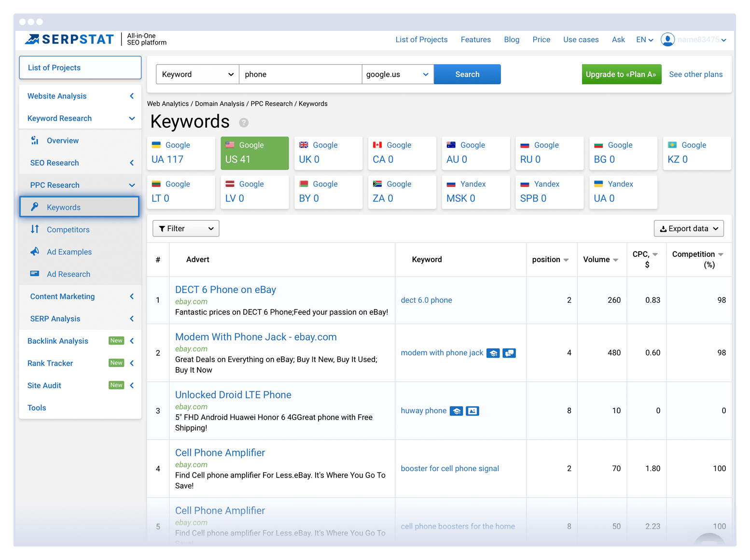Open Unlocked Droid LTE Phone advert

(x=233, y=395)
